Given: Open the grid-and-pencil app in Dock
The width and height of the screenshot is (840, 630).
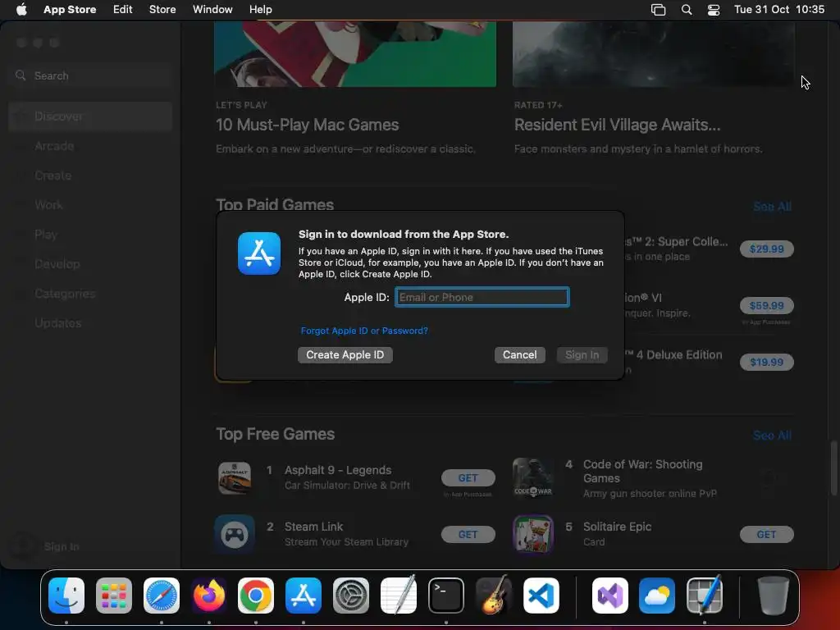Looking at the screenshot, I should [x=705, y=596].
